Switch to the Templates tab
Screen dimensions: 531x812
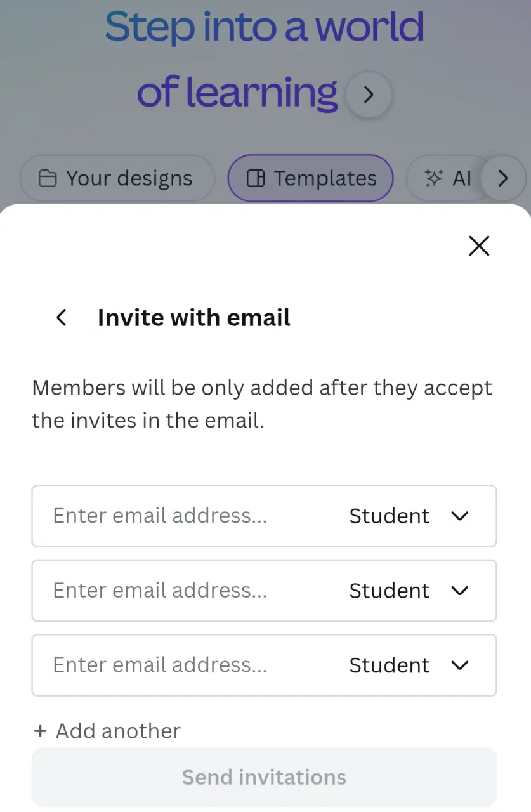pos(311,178)
